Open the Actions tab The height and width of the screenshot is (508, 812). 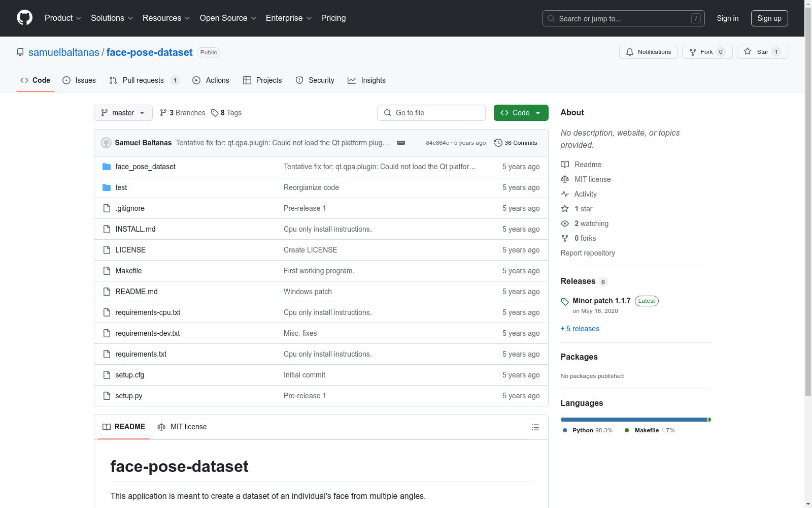(211, 80)
